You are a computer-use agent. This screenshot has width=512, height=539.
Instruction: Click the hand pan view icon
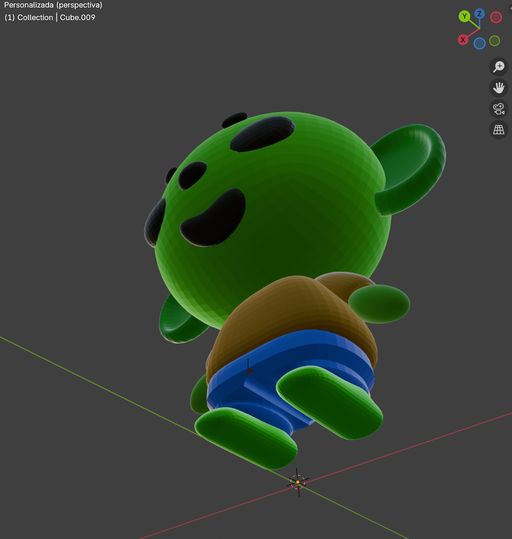pyautogui.click(x=498, y=88)
